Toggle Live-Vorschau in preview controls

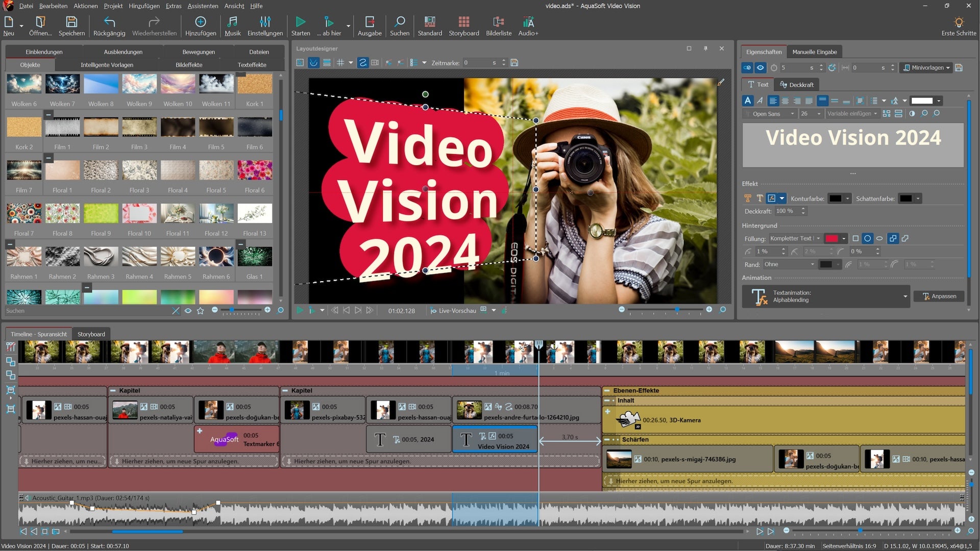coord(453,310)
